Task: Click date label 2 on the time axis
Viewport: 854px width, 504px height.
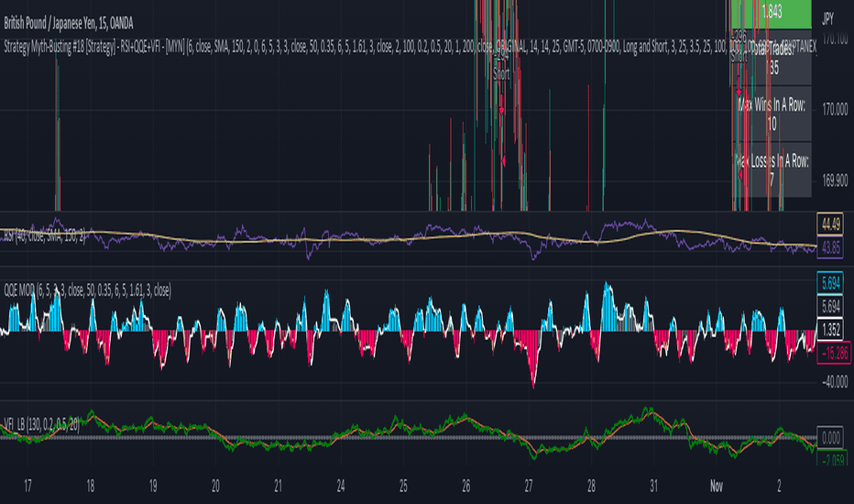Action: [x=779, y=486]
